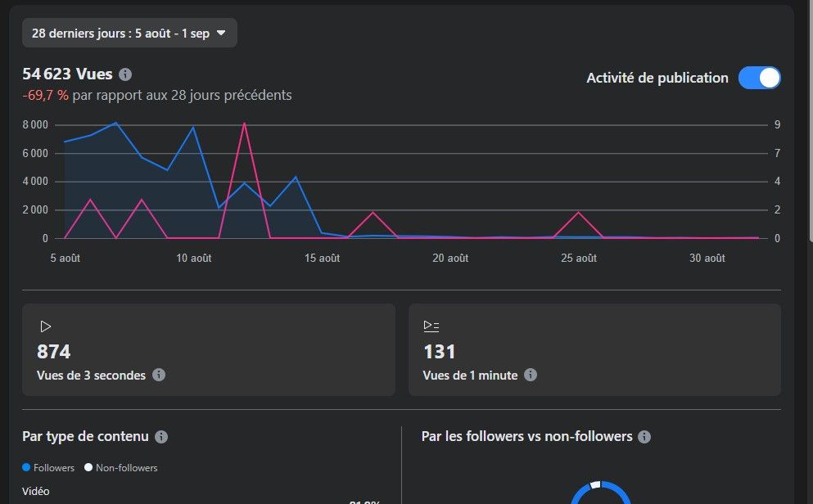This screenshot has height=504, width=813.
Task: Click the 54 623 Vues heading
Action: pyautogui.click(x=67, y=74)
